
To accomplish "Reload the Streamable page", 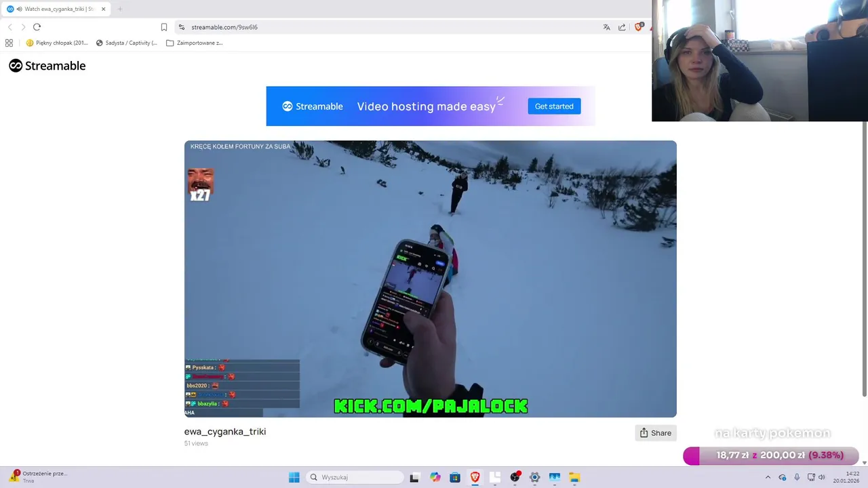I will 37,27.
